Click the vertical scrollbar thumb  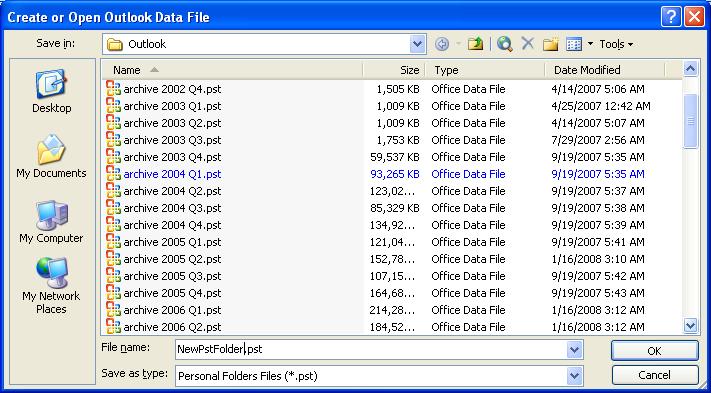click(690, 121)
